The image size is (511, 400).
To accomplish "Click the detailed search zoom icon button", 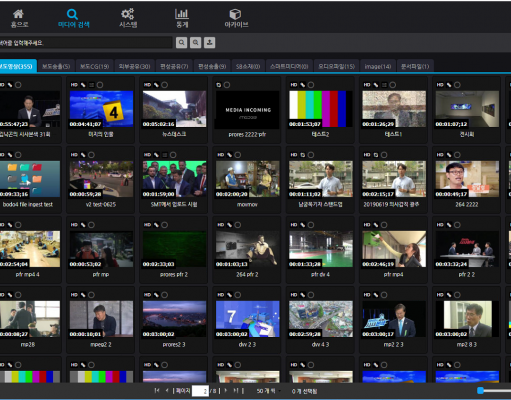I will click(x=195, y=43).
